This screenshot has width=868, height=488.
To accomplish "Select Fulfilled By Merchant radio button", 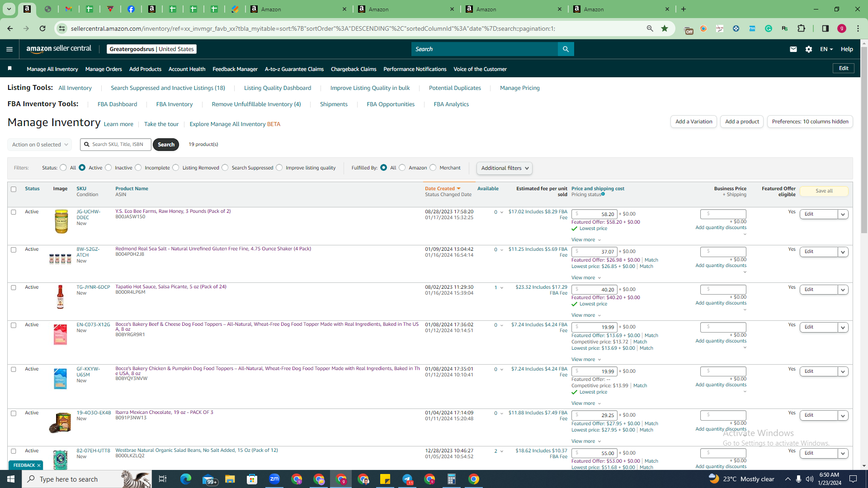I will tap(433, 168).
